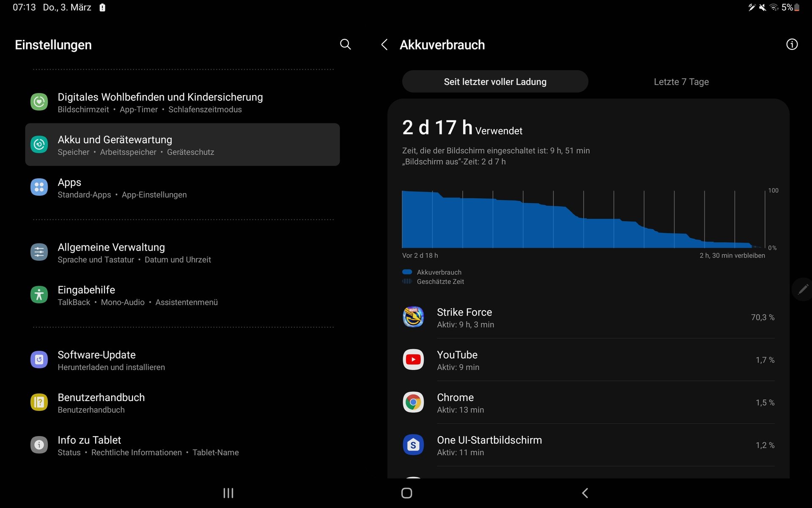Open Digitales Wohlbefinden und Kindersicherung settings
The height and width of the screenshot is (508, 812).
(x=182, y=102)
